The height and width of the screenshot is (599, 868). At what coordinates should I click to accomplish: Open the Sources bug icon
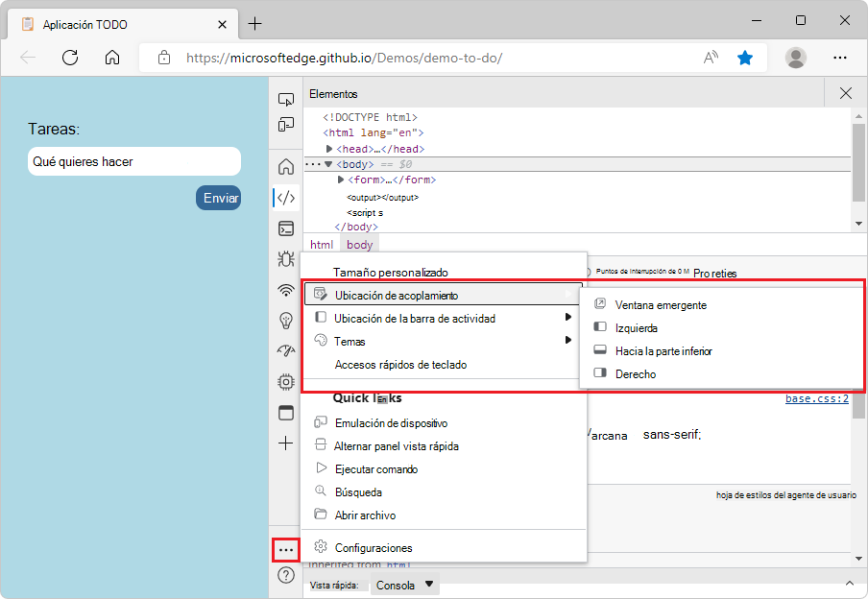pos(285,258)
